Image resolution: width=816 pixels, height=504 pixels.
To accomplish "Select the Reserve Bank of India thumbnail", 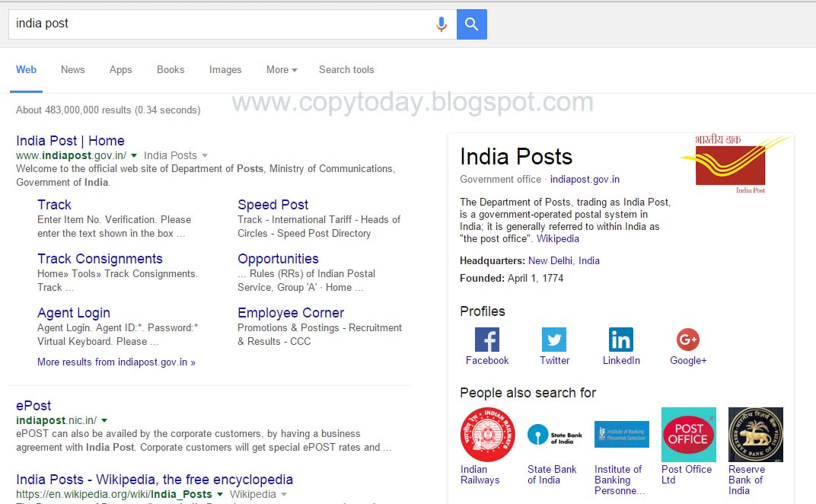I will pyautogui.click(x=756, y=434).
